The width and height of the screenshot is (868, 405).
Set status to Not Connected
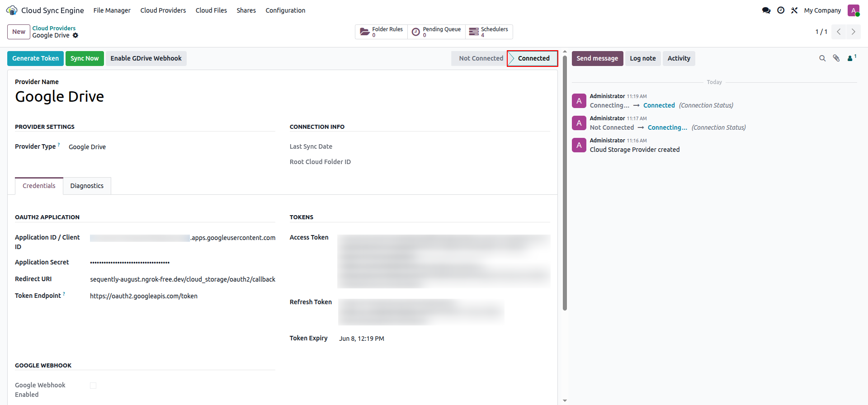tap(481, 58)
